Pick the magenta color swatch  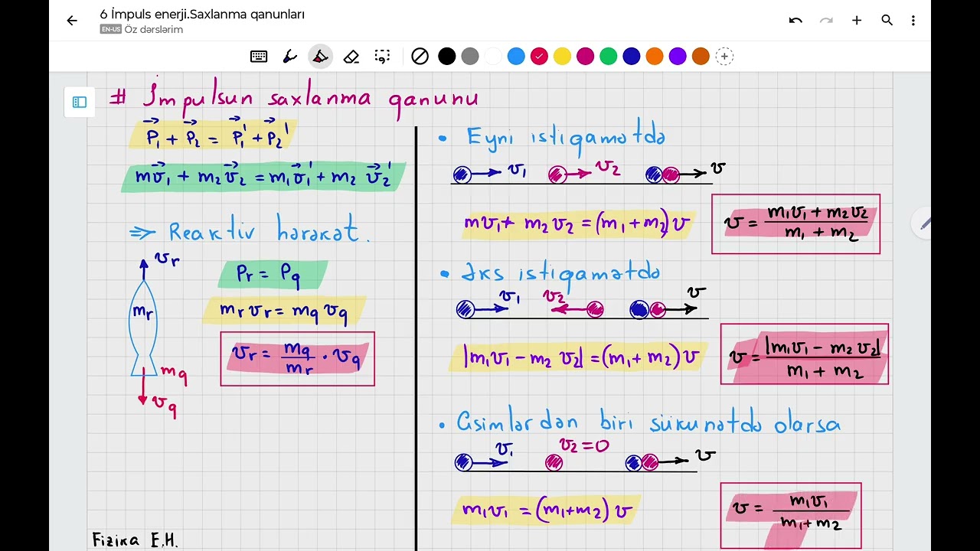pyautogui.click(x=585, y=56)
